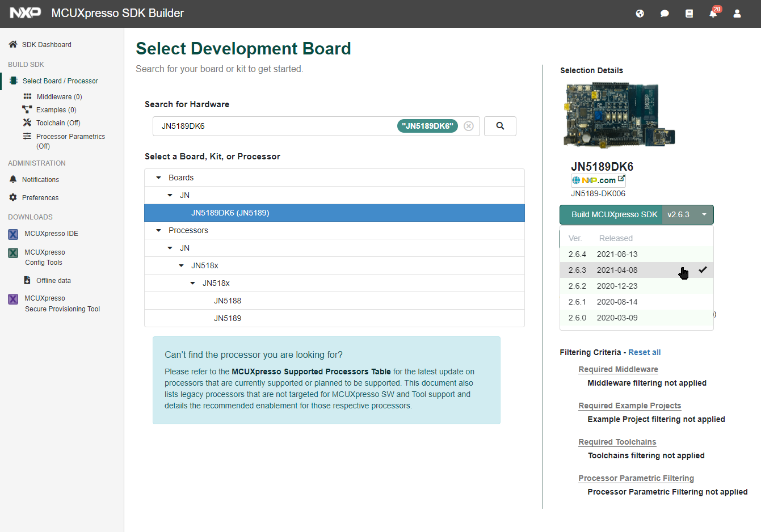
Task: Click the Select Board chip icon
Action: click(x=14, y=81)
